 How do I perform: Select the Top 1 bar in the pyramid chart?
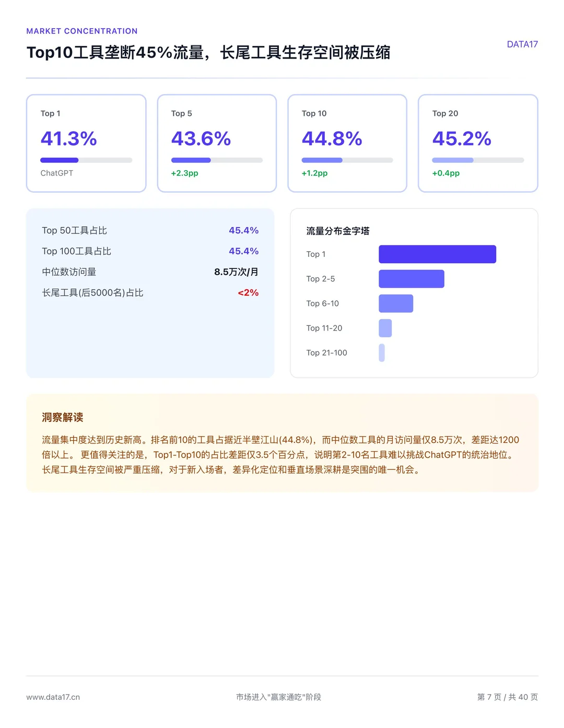pos(437,254)
